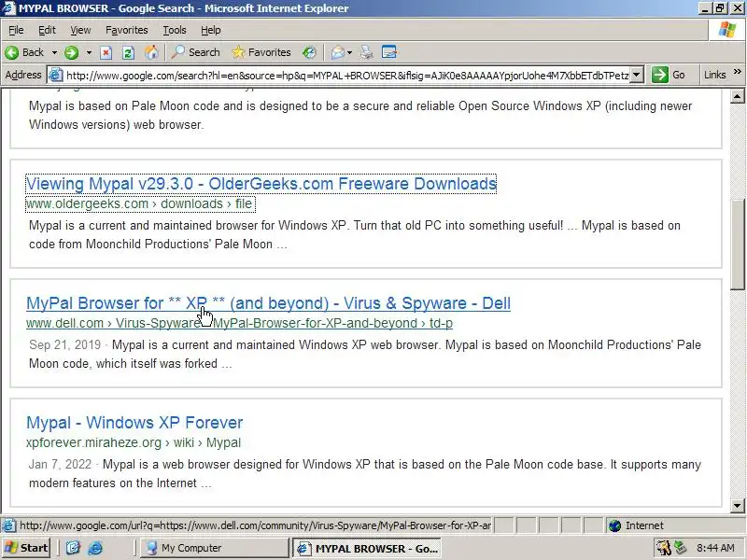
Task: Open the Help menu
Action: point(211,30)
